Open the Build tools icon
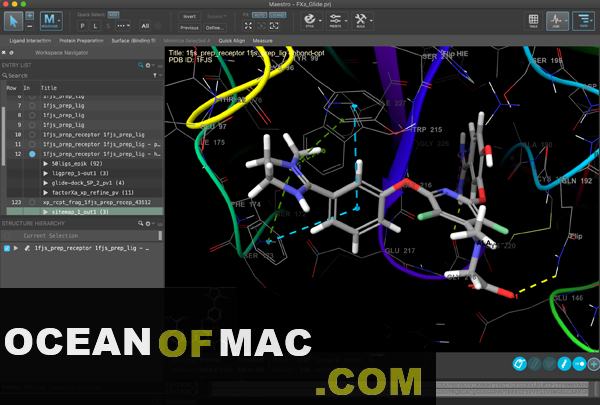The image size is (600, 405). [360, 20]
